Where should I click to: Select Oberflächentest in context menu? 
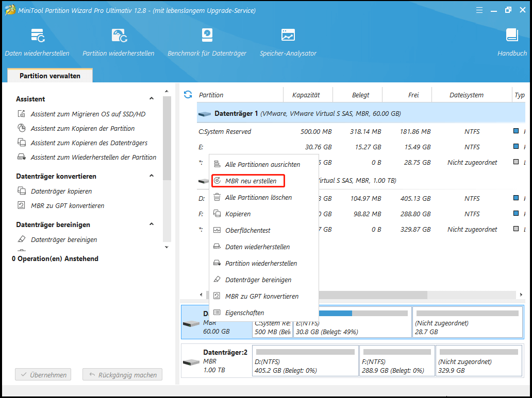pyautogui.click(x=263, y=230)
